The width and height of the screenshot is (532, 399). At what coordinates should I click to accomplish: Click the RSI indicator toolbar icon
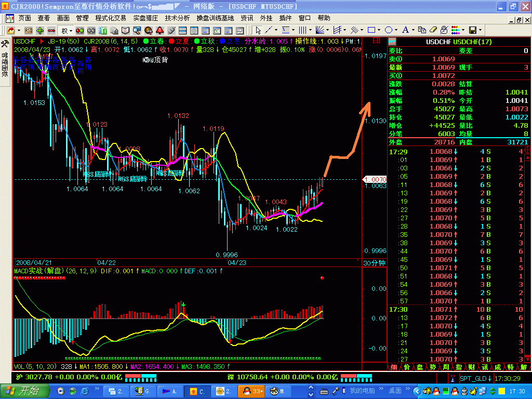(x=28, y=30)
